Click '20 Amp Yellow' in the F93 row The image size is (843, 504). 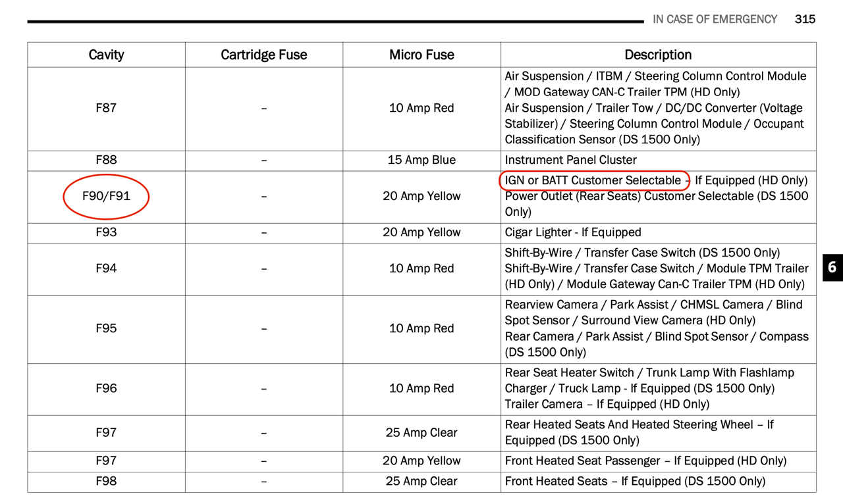pos(421,232)
